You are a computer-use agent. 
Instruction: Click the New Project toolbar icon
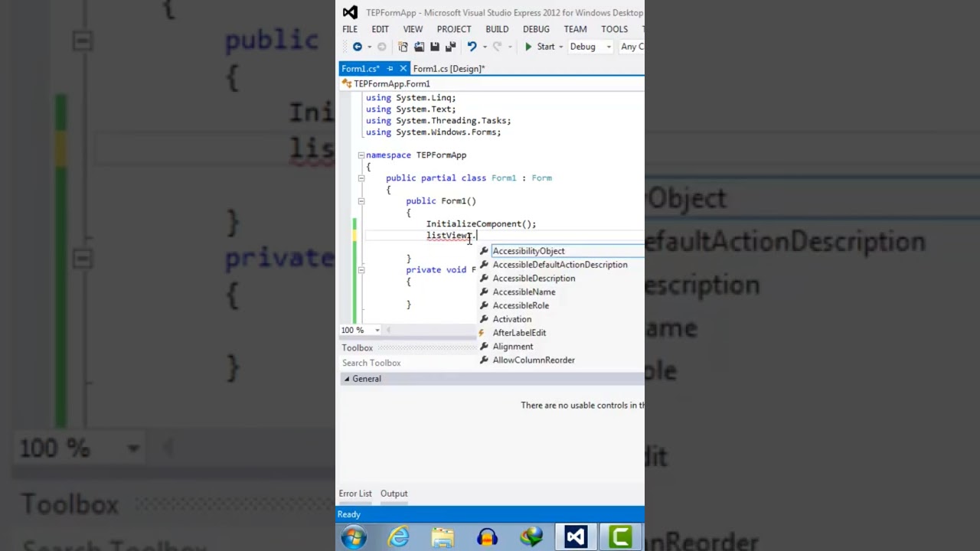coord(403,47)
